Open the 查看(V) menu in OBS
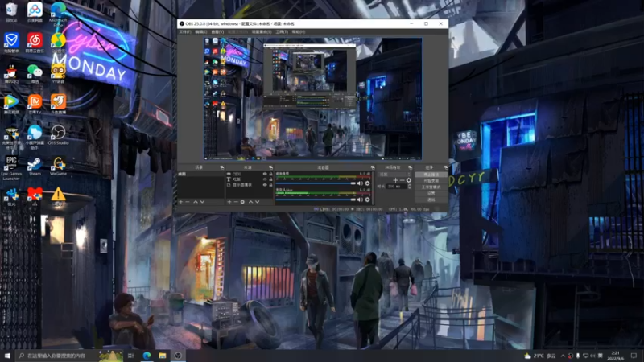 pyautogui.click(x=217, y=31)
